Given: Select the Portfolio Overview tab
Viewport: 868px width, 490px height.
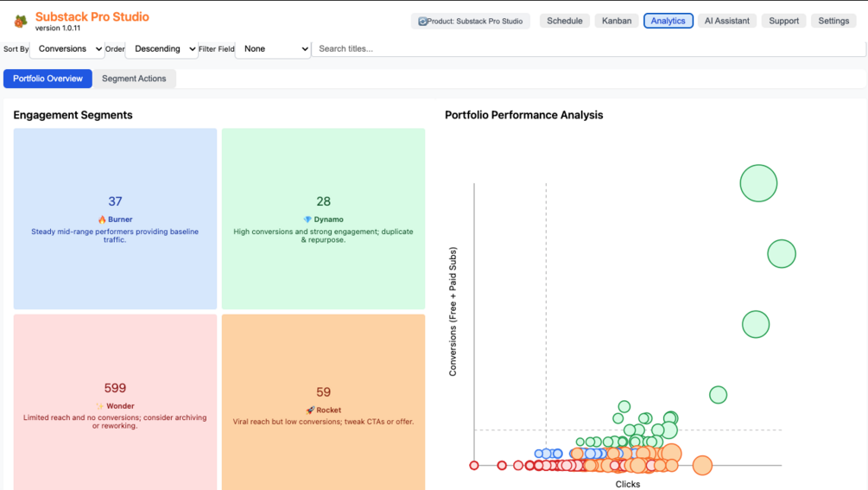Looking at the screenshot, I should click(x=48, y=79).
